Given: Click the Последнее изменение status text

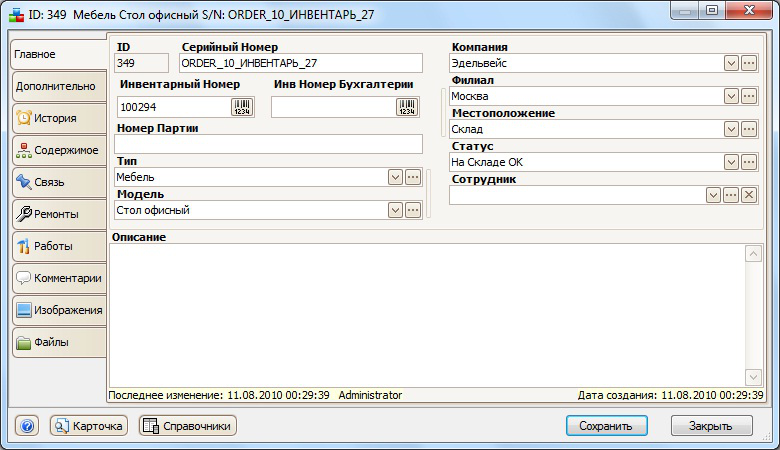Looking at the screenshot, I should 255,395.
